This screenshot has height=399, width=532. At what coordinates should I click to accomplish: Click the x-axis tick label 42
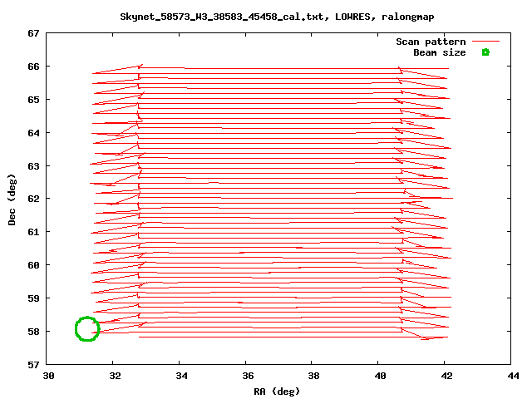(447, 376)
